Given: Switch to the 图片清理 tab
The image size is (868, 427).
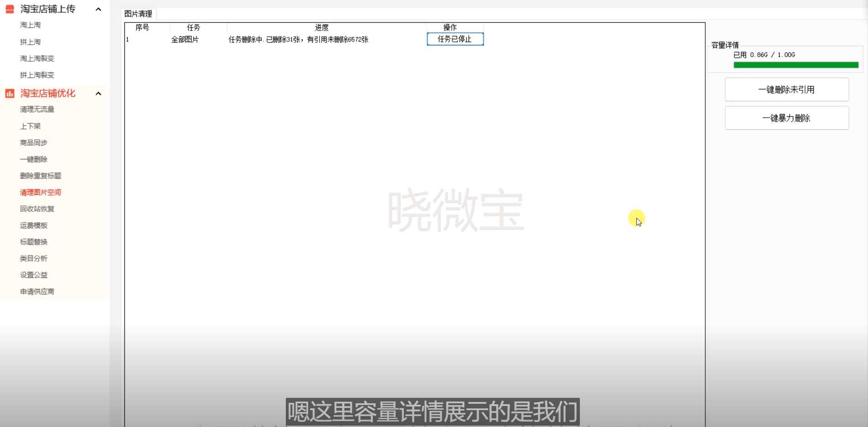Looking at the screenshot, I should point(138,14).
